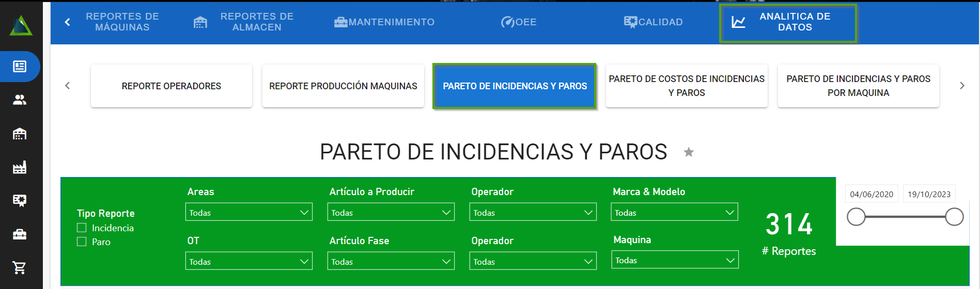
Task: Enable the Incidencia checkbox
Action: click(x=82, y=228)
